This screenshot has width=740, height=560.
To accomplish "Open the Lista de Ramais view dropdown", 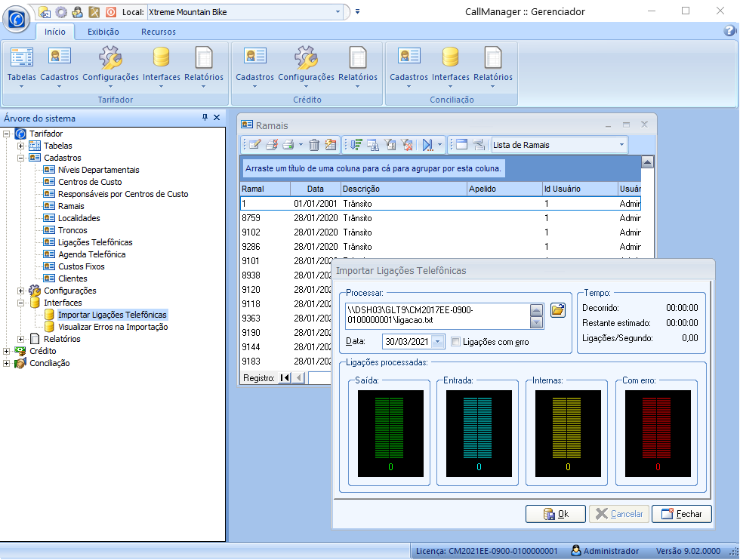I will coord(621,145).
